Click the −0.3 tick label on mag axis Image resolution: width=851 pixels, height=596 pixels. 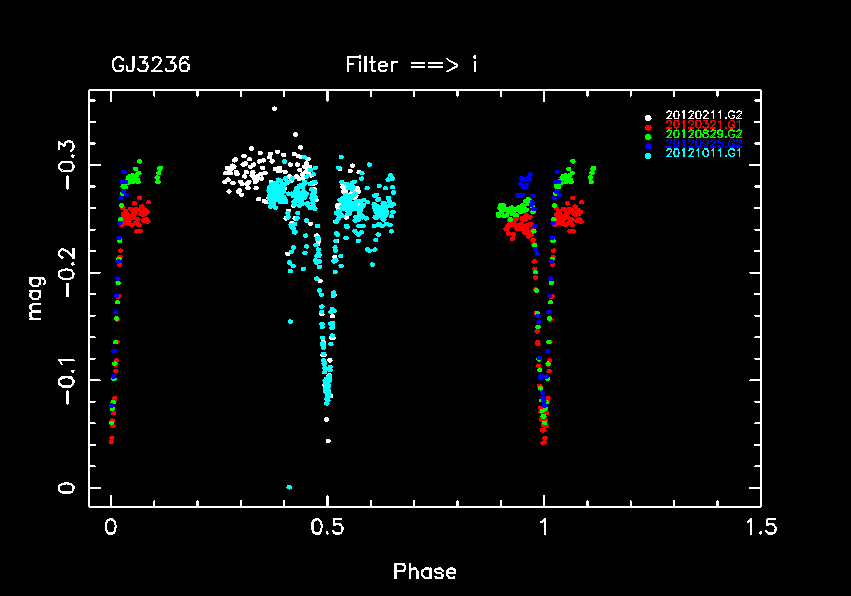pyautogui.click(x=66, y=166)
